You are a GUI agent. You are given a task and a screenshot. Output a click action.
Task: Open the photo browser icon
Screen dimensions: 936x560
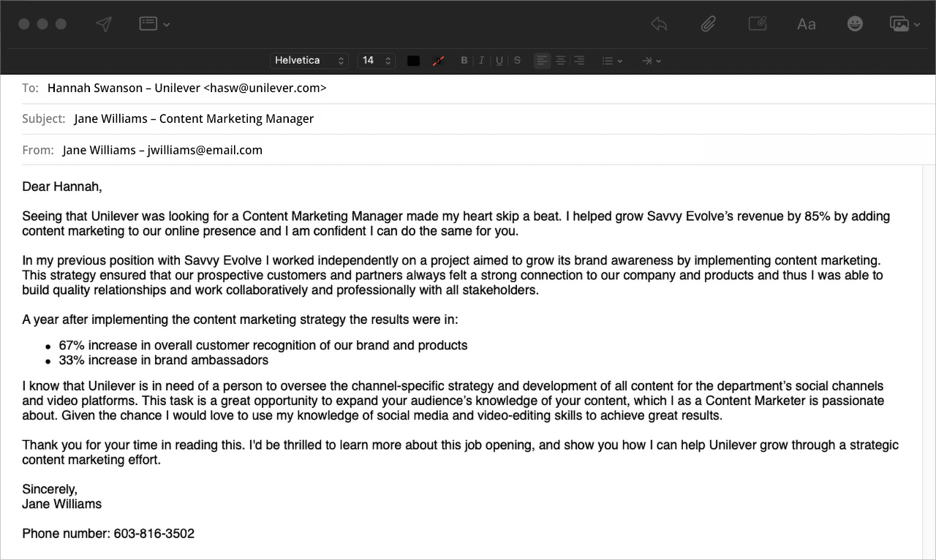coord(904,24)
